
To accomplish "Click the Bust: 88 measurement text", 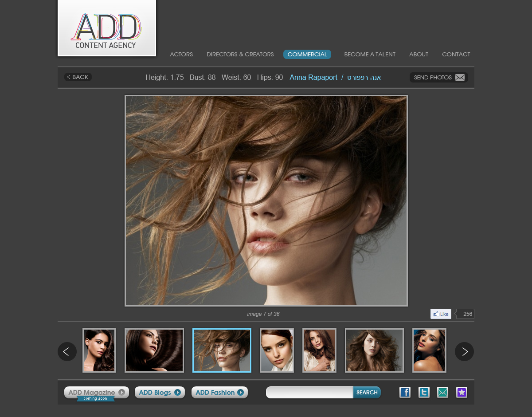I will pos(203,78).
